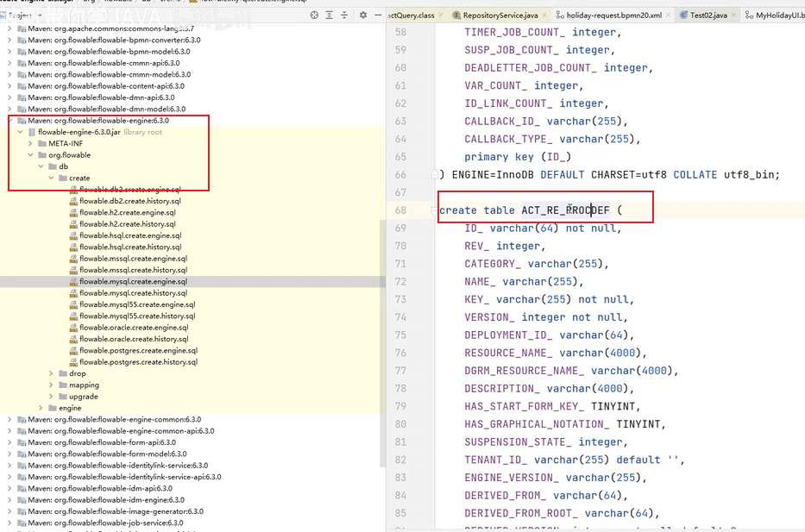Click the META-INF folder icon

pos(42,144)
